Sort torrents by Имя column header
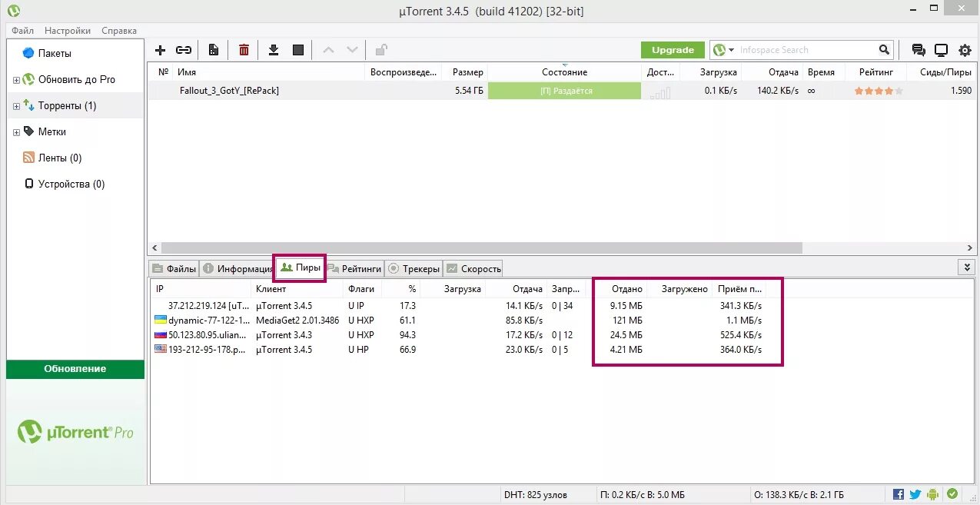This screenshot has height=505, width=980. tap(267, 72)
